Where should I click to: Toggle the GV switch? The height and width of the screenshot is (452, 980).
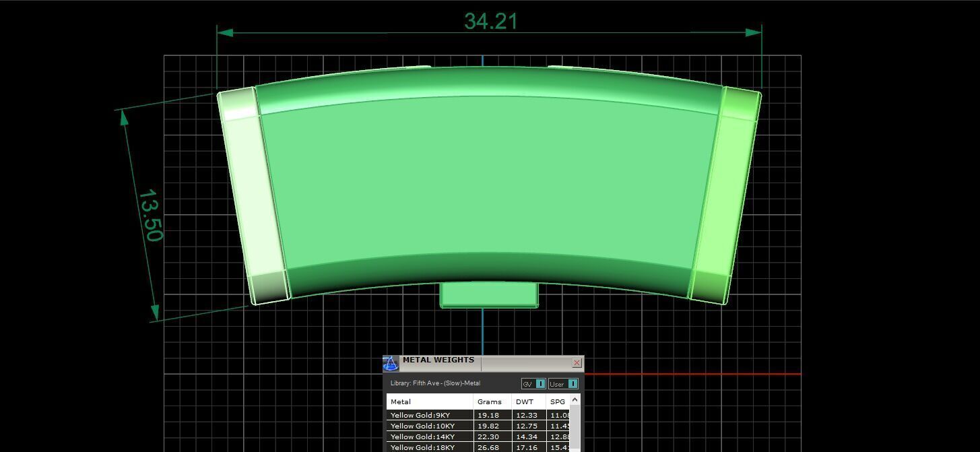(533, 384)
